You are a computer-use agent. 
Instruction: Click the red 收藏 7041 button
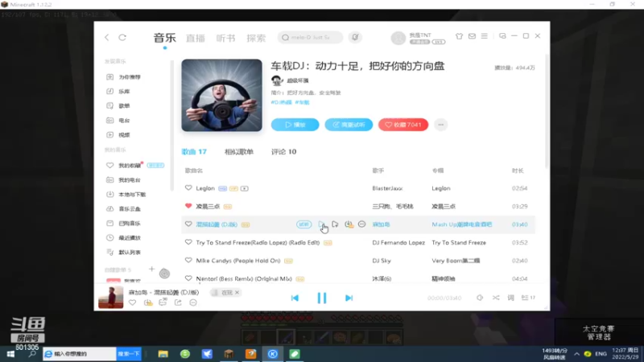pos(403,125)
